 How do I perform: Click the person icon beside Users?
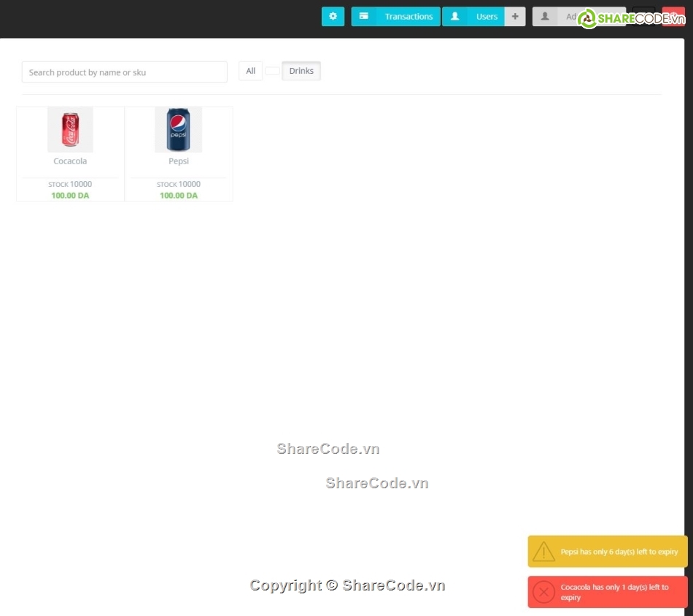coord(454,17)
